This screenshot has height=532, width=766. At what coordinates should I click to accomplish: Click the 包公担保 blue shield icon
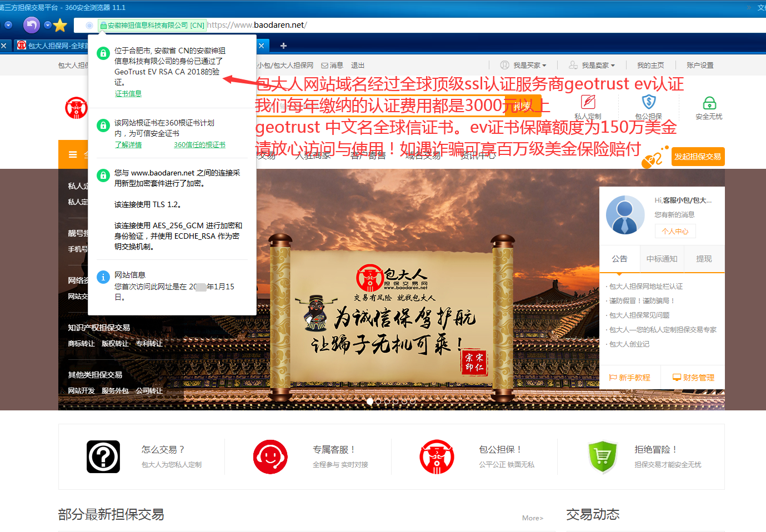point(649,102)
